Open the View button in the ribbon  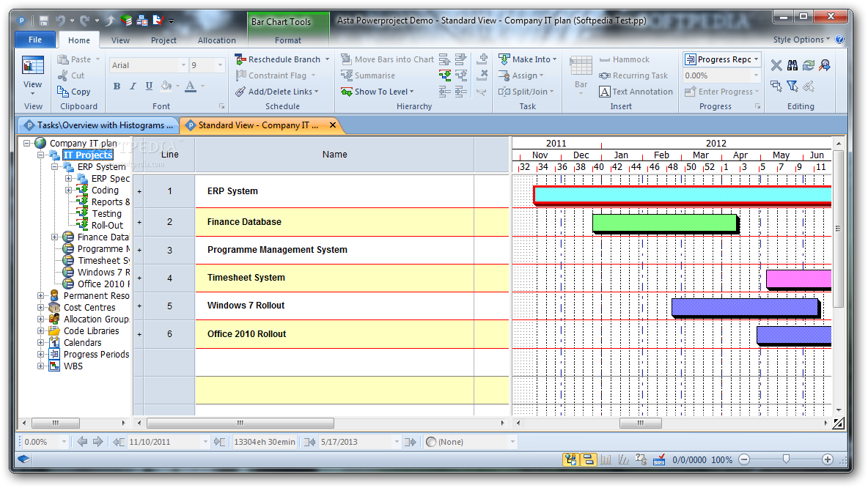[x=33, y=75]
